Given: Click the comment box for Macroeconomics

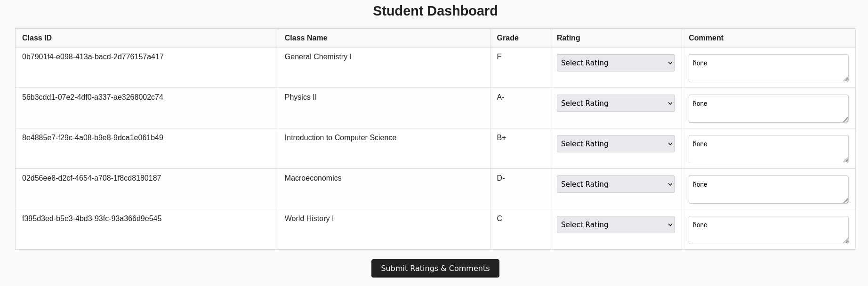Looking at the screenshot, I should coord(768,189).
